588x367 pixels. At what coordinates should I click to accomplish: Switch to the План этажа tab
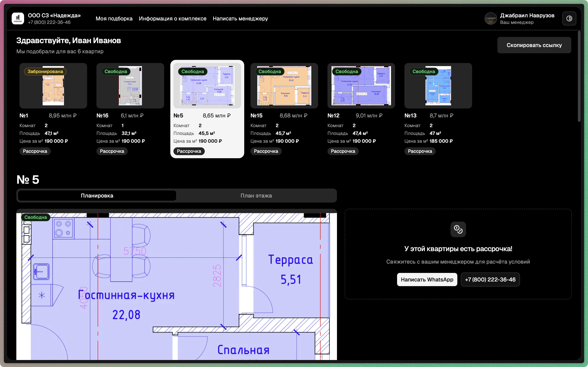click(256, 196)
